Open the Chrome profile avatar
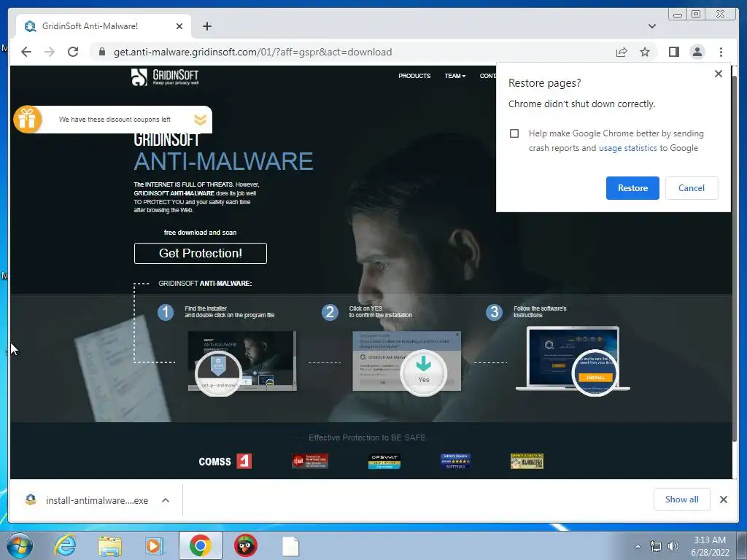The height and width of the screenshot is (560, 747). [x=697, y=52]
